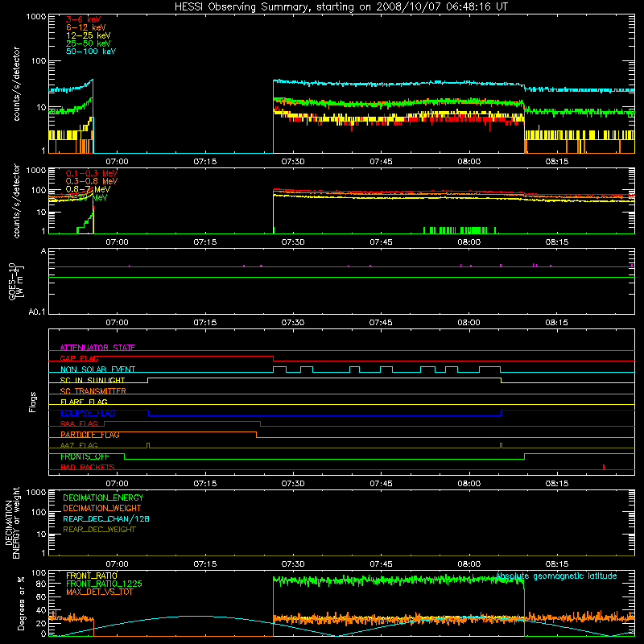Click the 'REAR_DEC_CHAN/128' legend label
This screenshot has width=644, height=644.
point(106,518)
